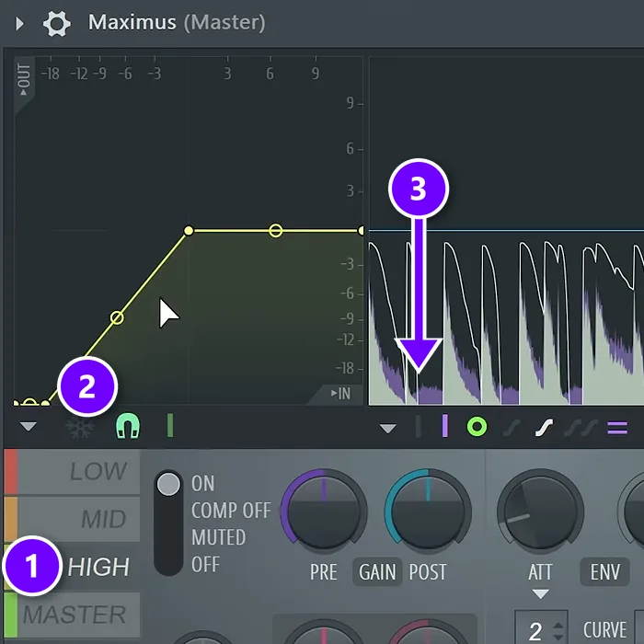Screen dimensions: 644x644
Task: Set band state to COMP OFF
Action: click(231, 511)
